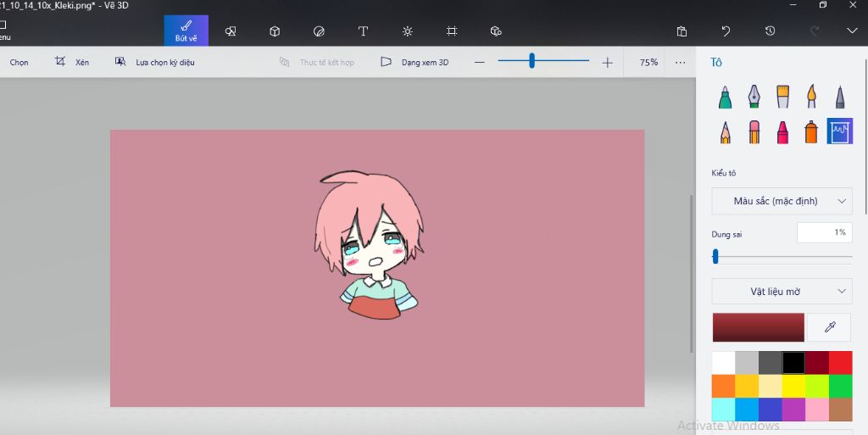The height and width of the screenshot is (435, 868).
Task: Select the Marker brush
Action: (725, 97)
